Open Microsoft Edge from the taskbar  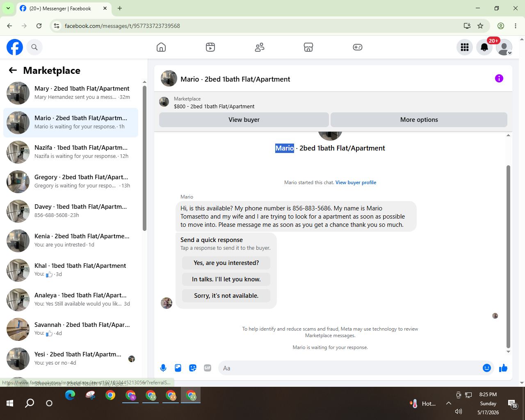[x=70, y=395]
